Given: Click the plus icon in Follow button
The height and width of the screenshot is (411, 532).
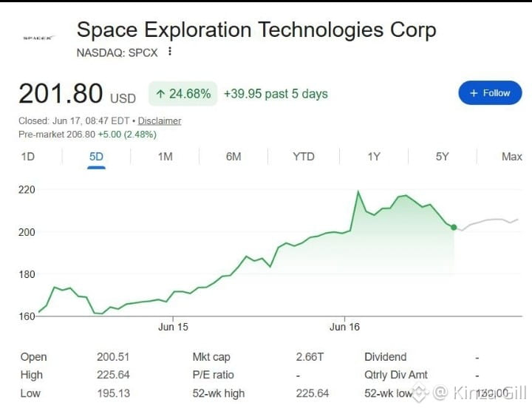Looking at the screenshot, I should [x=474, y=93].
